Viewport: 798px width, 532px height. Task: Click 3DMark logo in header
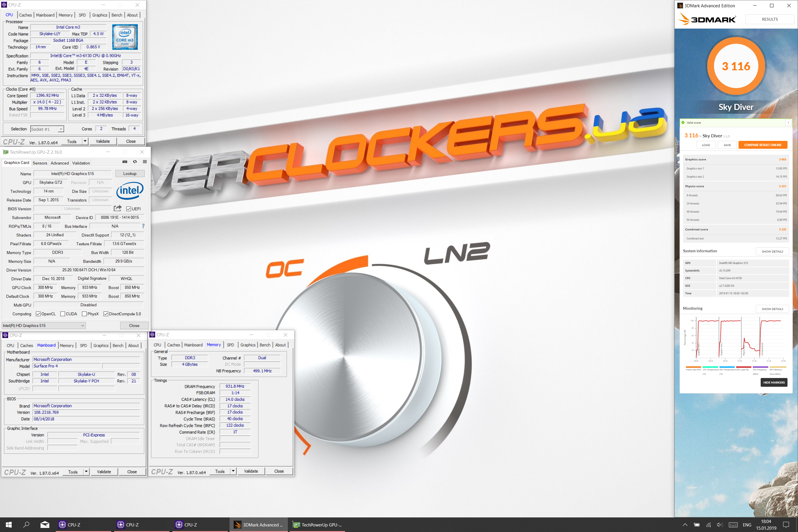[x=707, y=19]
